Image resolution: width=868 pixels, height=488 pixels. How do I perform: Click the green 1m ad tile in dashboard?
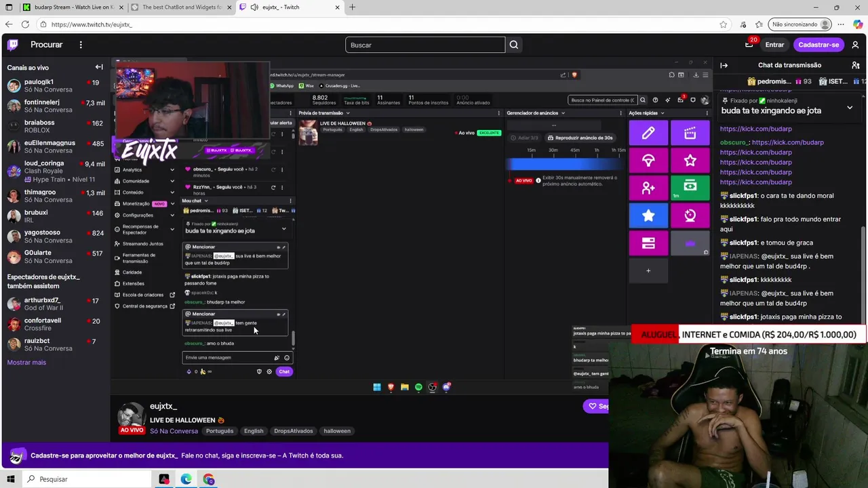click(690, 188)
